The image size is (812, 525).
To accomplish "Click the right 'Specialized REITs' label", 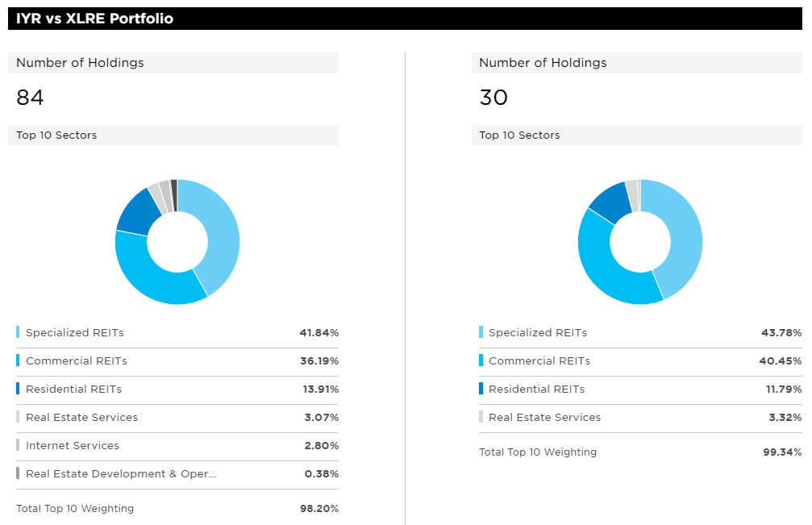I will tap(538, 332).
